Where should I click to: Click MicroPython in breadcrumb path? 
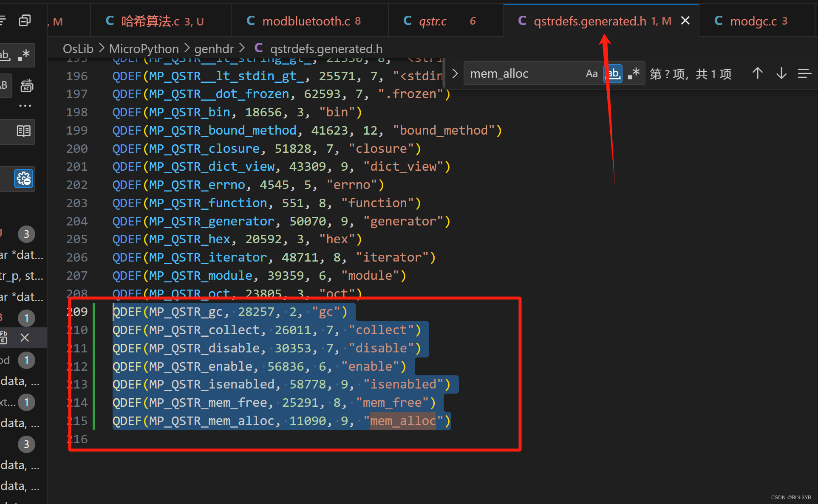[144, 49]
